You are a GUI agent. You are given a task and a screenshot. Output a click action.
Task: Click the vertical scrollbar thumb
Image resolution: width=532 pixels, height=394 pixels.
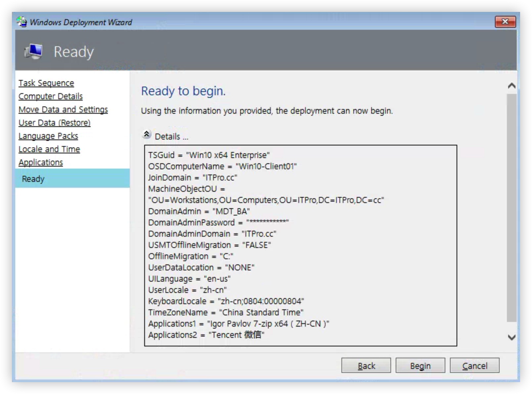pos(511,208)
